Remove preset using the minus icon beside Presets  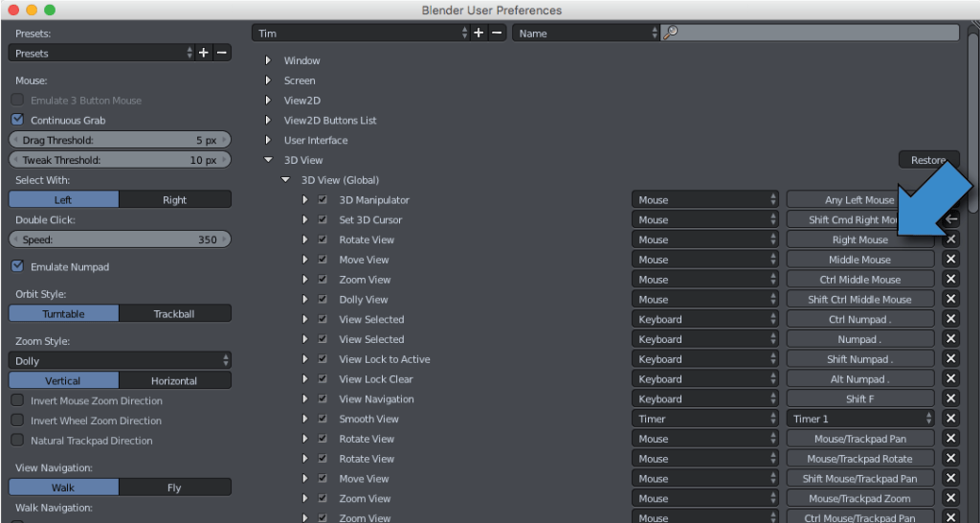click(222, 54)
